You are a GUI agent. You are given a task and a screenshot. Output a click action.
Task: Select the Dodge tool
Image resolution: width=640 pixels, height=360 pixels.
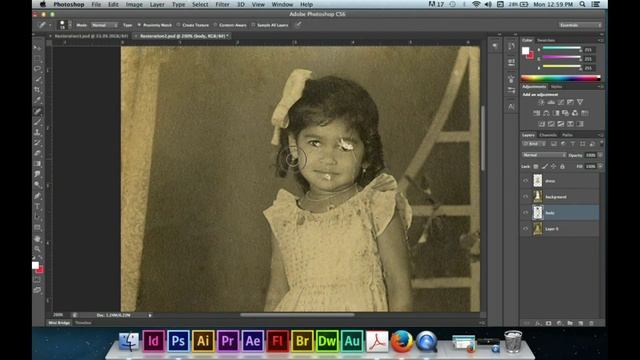click(38, 185)
